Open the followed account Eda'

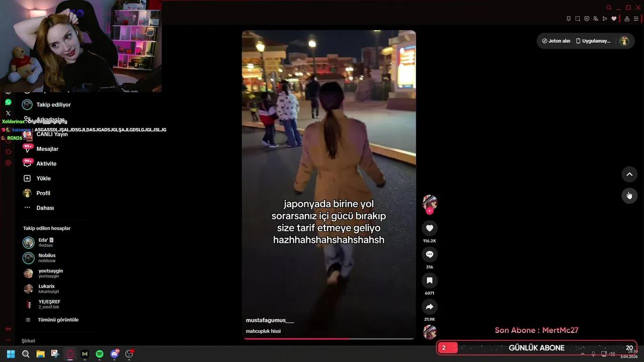(39, 243)
